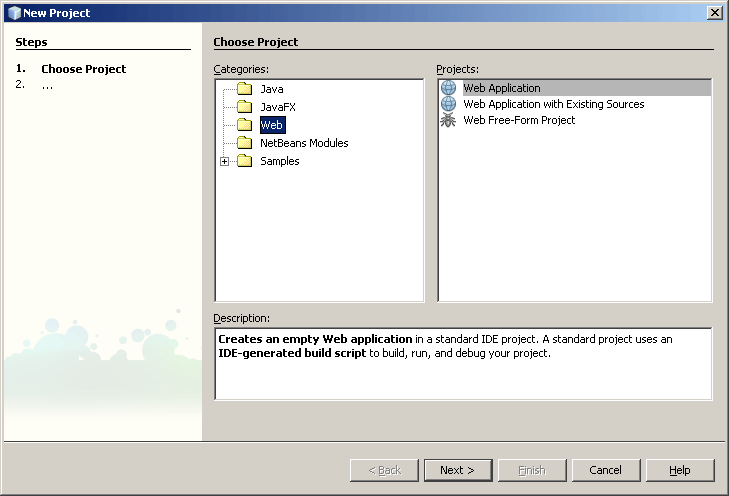
Task: Click the disabled Back button
Action: [384, 470]
